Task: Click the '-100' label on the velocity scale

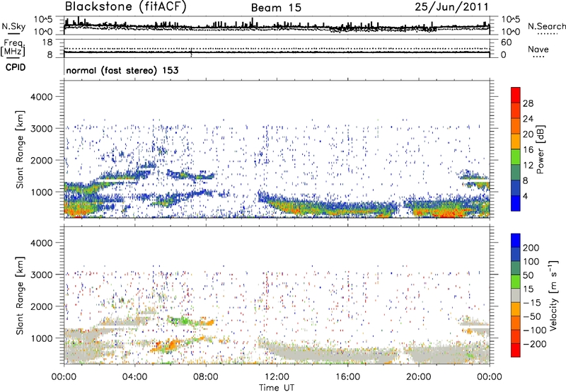Action: click(x=534, y=330)
